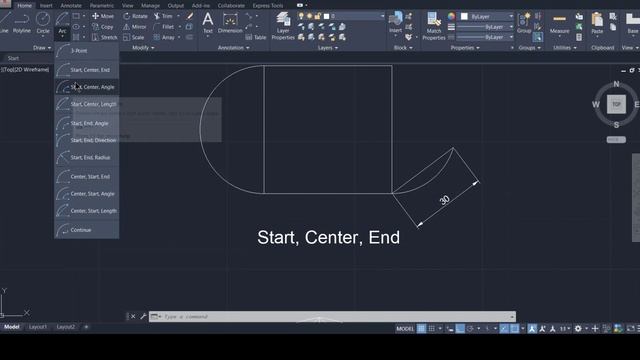Switch to the Parametric ribbon tab
The height and width of the screenshot is (360, 640).
point(102,6)
